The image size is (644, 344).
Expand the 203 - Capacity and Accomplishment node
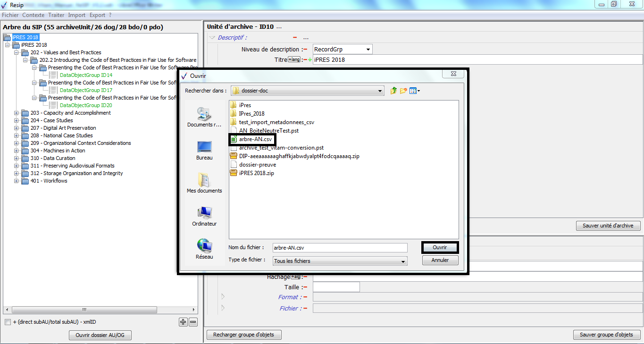[x=17, y=113]
